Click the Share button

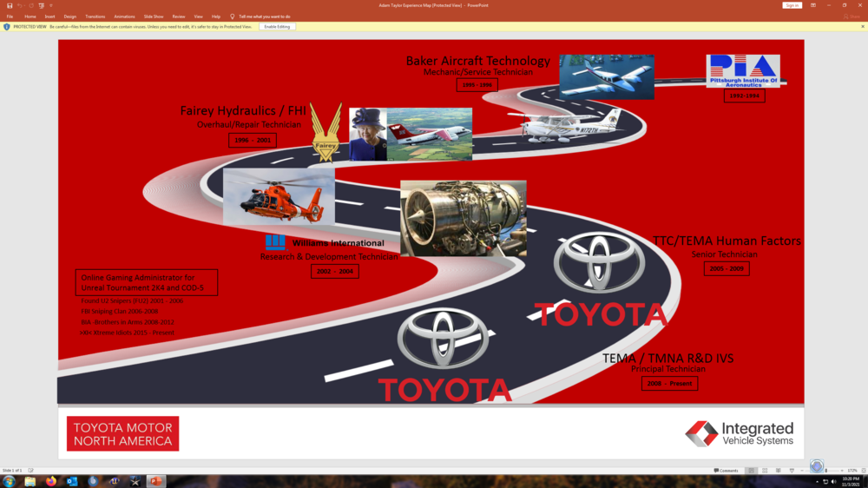pyautogui.click(x=852, y=16)
